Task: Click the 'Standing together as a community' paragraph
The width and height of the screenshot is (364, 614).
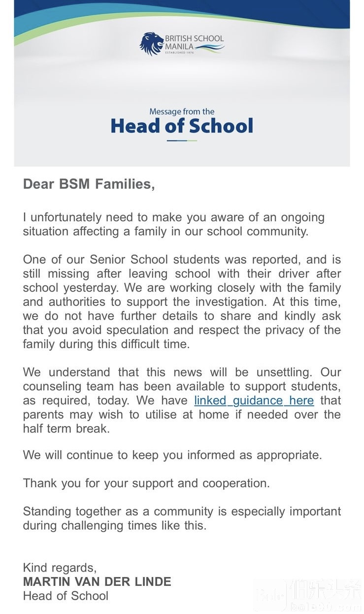Action: pyautogui.click(x=182, y=518)
